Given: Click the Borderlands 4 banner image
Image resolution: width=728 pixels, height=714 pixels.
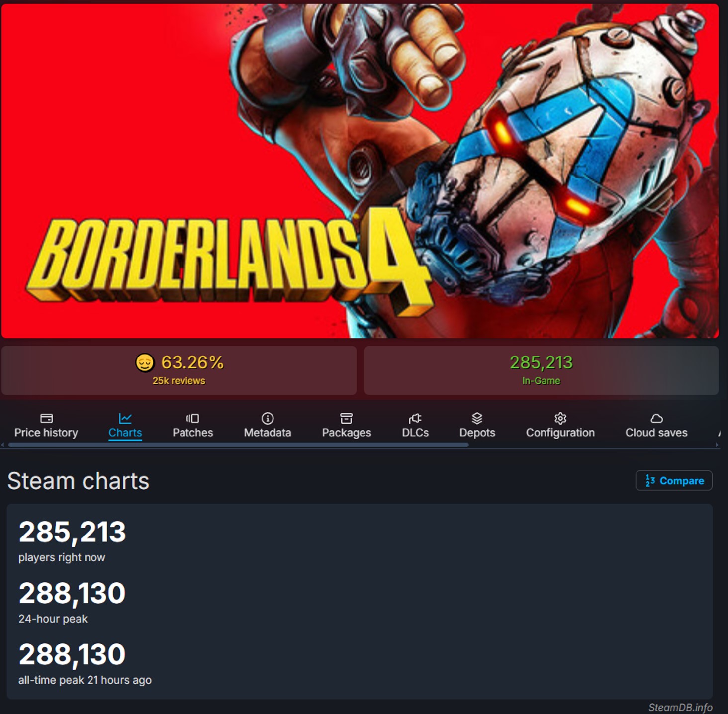Looking at the screenshot, I should (360, 171).
